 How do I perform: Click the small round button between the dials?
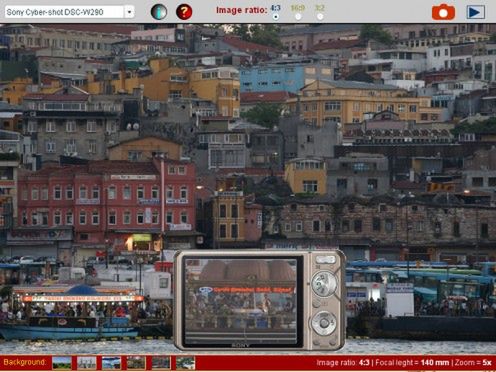point(316,303)
